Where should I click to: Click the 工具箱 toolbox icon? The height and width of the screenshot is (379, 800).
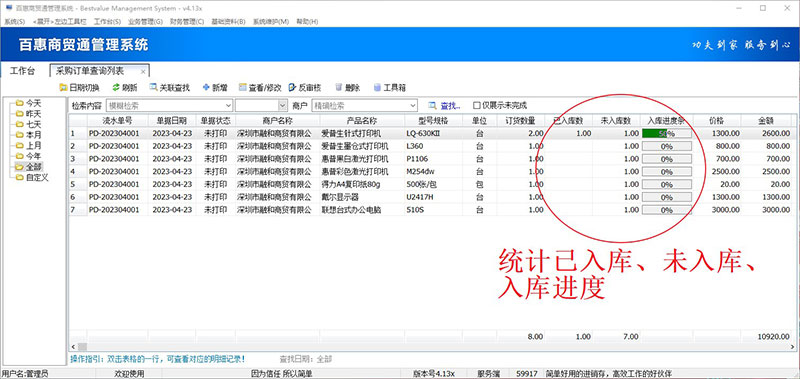tap(378, 88)
